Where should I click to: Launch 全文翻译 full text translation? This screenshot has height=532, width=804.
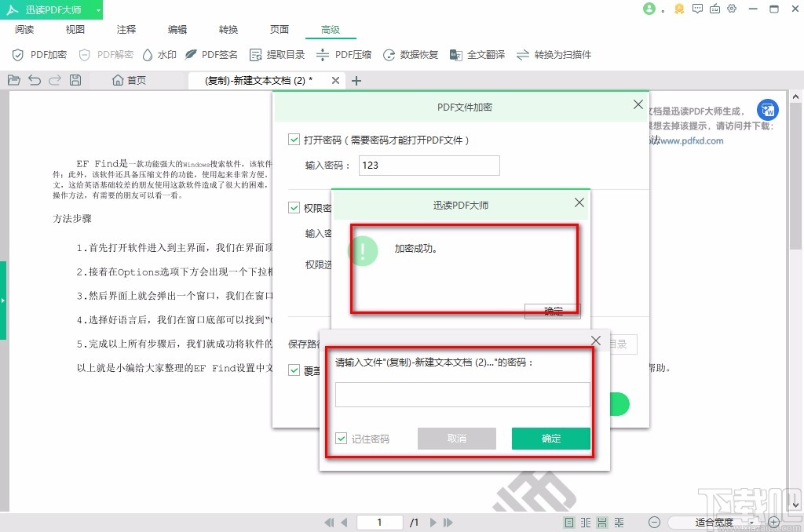coord(477,55)
